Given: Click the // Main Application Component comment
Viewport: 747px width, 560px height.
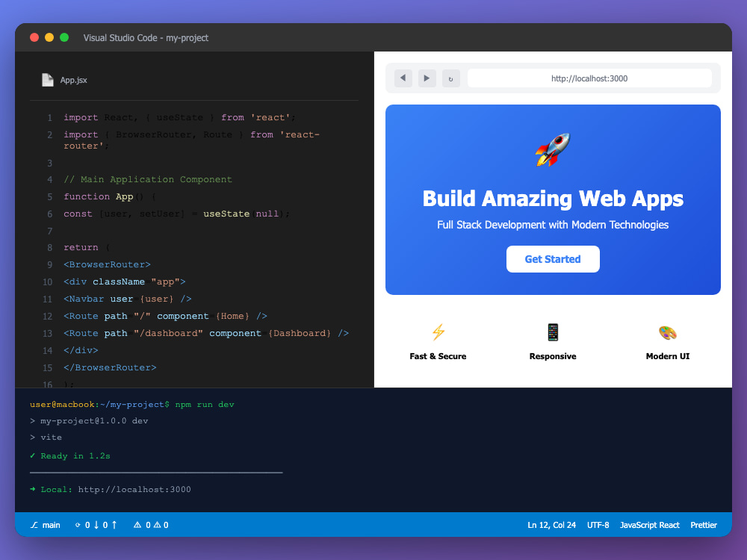Looking at the screenshot, I should (x=148, y=179).
